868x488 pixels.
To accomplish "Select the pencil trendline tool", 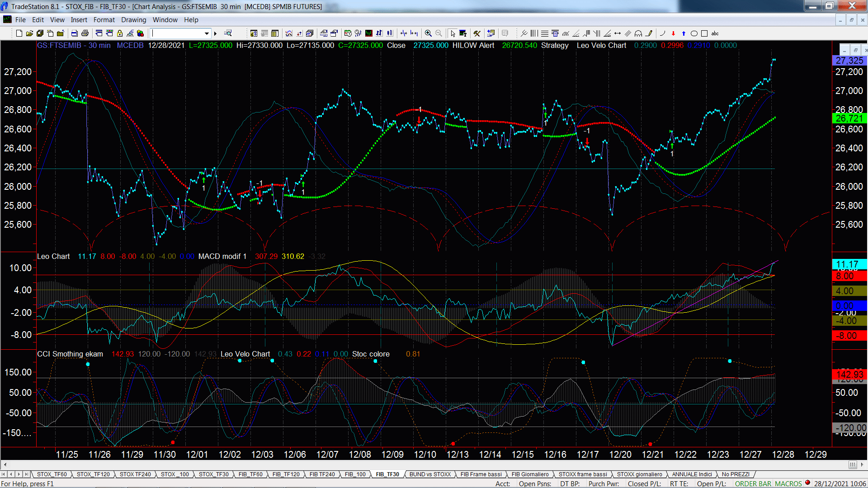I will pyautogui.click(x=649, y=33).
